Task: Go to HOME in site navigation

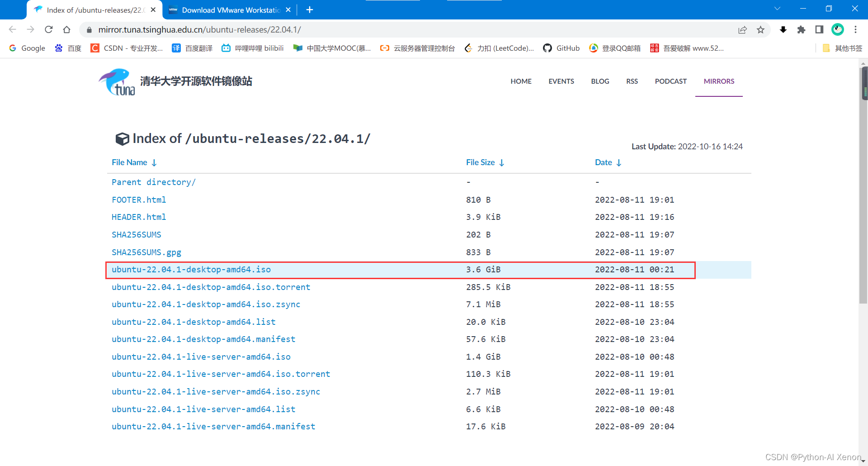Action: click(x=521, y=81)
